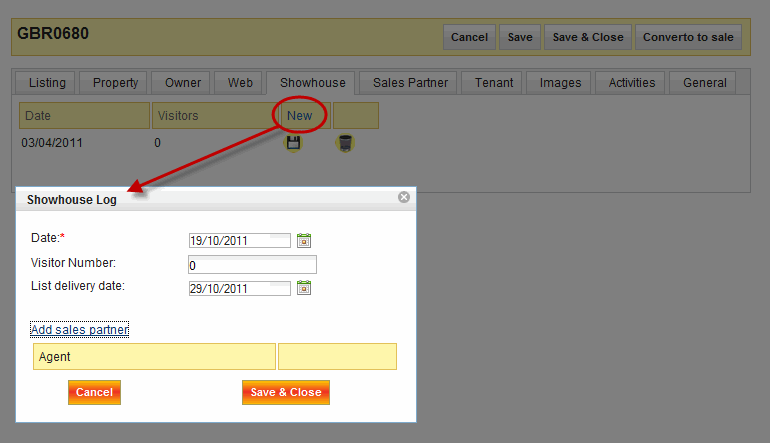The image size is (770, 443).
Task: Click the top Save button
Action: tap(520, 37)
